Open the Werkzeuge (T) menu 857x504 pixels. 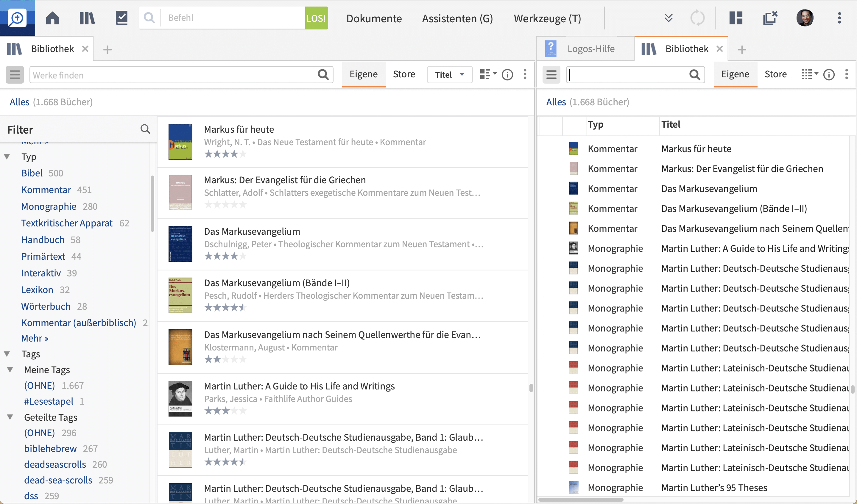[547, 18]
